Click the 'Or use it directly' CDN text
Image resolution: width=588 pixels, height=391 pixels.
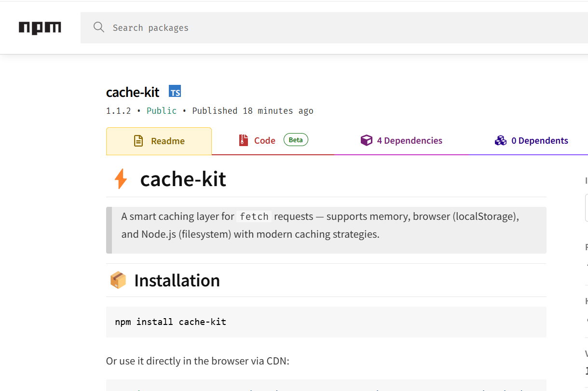pyautogui.click(x=198, y=361)
